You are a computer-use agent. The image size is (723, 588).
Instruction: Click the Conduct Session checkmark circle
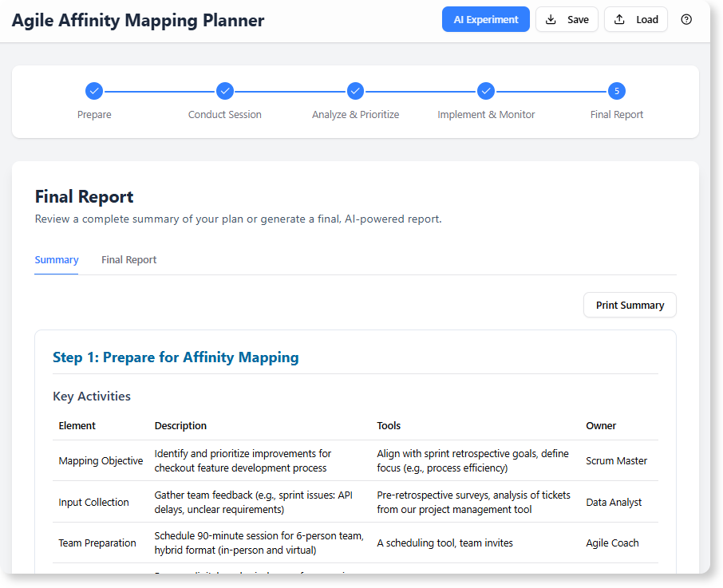224,91
